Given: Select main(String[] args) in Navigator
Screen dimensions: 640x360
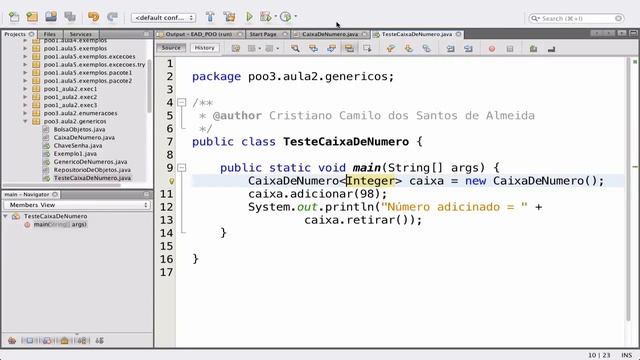Looking at the screenshot, I should tap(60, 224).
